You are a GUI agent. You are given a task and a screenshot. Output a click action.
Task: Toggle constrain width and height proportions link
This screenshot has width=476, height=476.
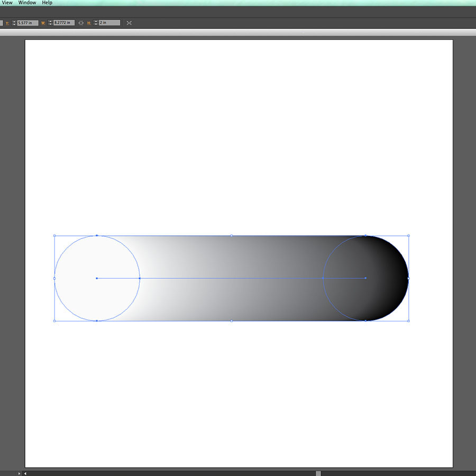coord(81,23)
